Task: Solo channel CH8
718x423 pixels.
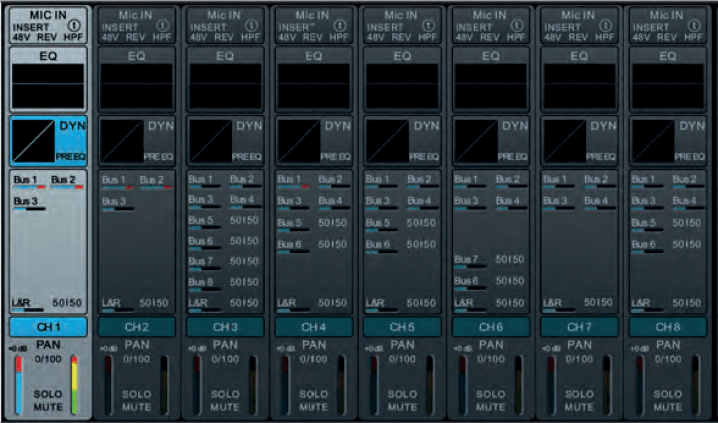Action: (668, 394)
